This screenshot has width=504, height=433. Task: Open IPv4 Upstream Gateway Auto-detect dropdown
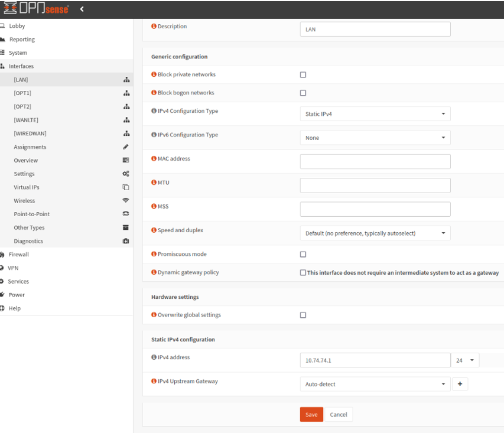click(x=375, y=384)
